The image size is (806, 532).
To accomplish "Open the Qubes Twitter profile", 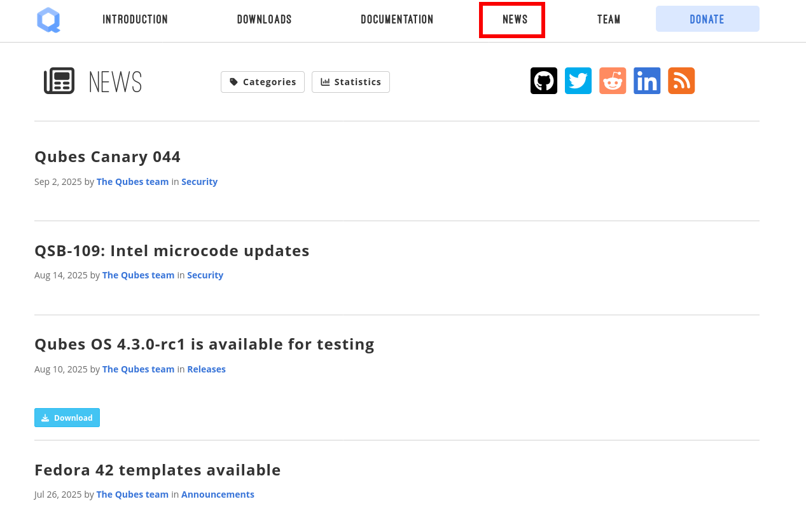I will tap(578, 80).
